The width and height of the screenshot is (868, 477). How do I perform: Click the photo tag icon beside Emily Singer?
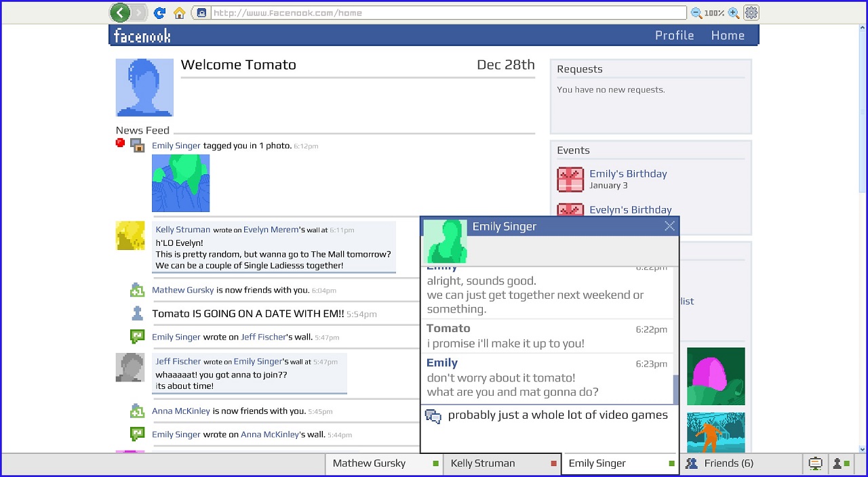tap(138, 145)
